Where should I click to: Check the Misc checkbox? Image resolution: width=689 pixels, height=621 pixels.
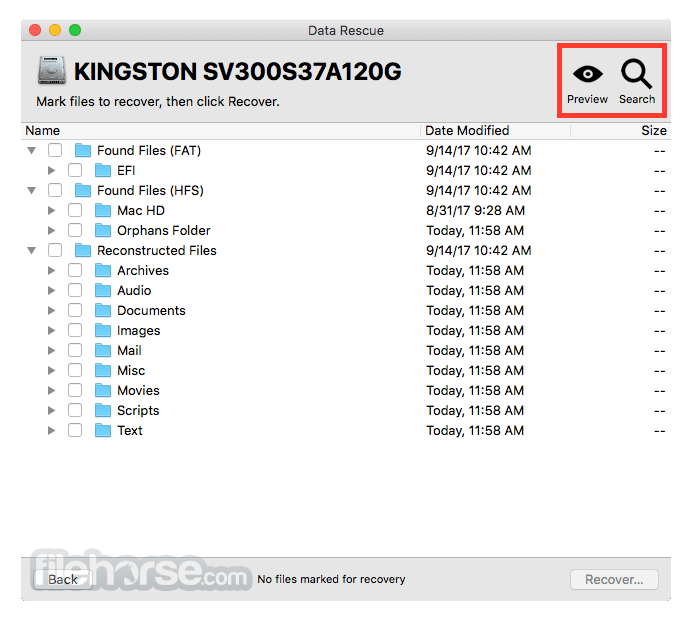tap(75, 370)
